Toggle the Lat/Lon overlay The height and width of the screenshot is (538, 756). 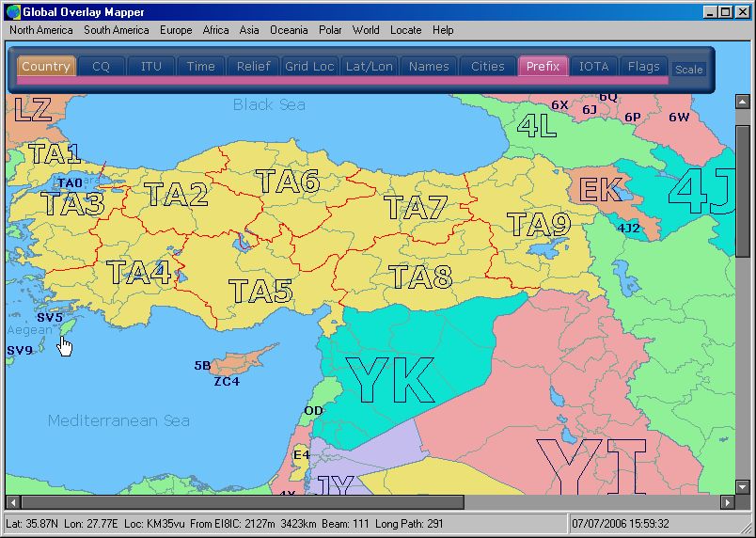pos(370,66)
